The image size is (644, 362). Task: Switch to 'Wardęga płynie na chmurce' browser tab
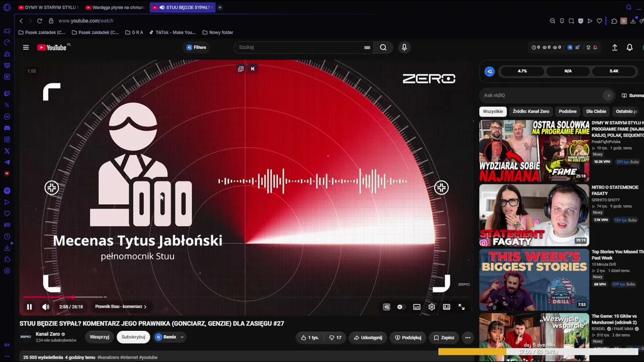pyautogui.click(x=115, y=8)
